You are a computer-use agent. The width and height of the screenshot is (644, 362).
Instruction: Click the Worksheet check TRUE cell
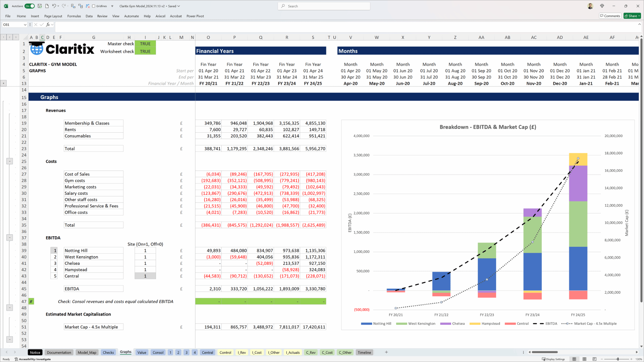[x=145, y=51]
